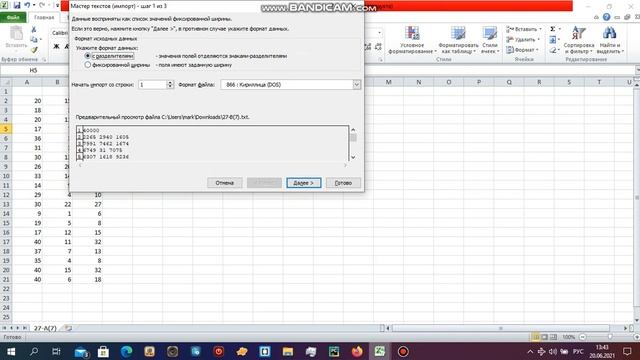Image resolution: width=640 pixels, height=360 pixels.
Task: Click the start import row number field
Action: (152, 84)
